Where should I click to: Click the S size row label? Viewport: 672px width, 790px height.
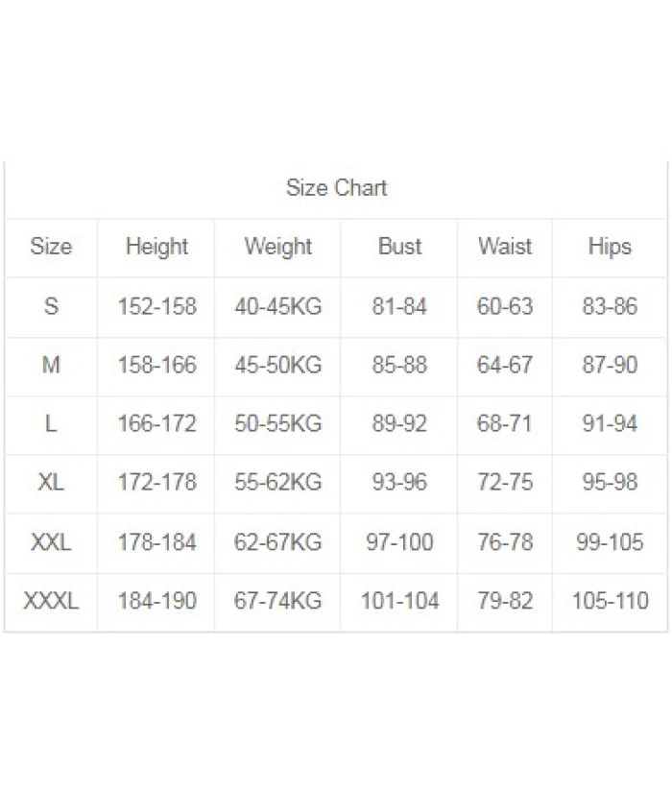[x=51, y=306]
